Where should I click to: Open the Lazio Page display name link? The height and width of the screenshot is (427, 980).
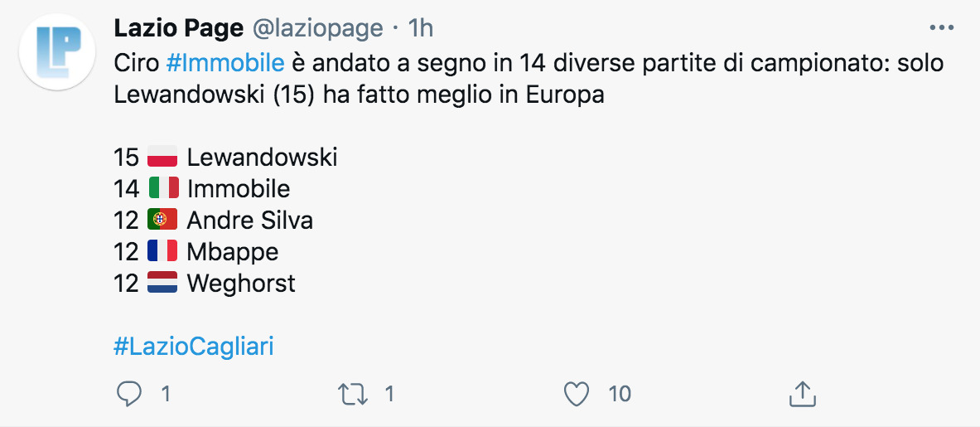point(178,28)
